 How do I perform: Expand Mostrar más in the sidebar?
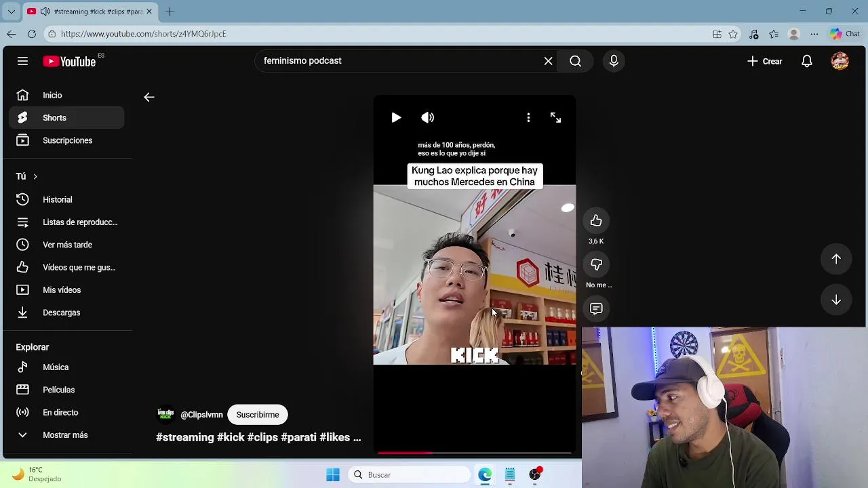pyautogui.click(x=66, y=435)
